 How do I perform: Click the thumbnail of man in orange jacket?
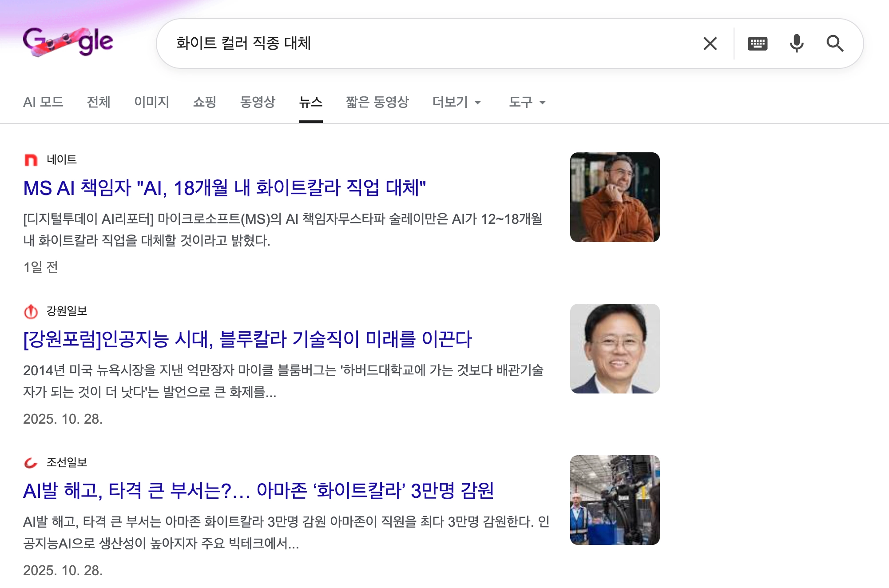[615, 197]
